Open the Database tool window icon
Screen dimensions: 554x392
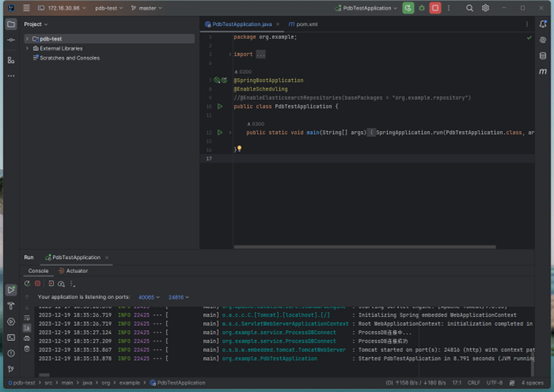tap(543, 55)
